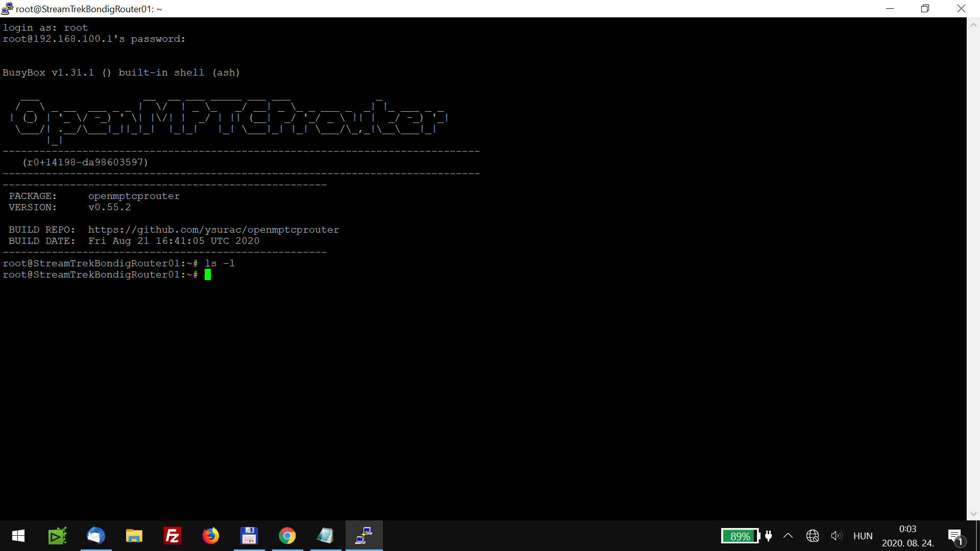Screen dimensions: 980x551
Task: Launch the green media player app
Action: click(57, 536)
